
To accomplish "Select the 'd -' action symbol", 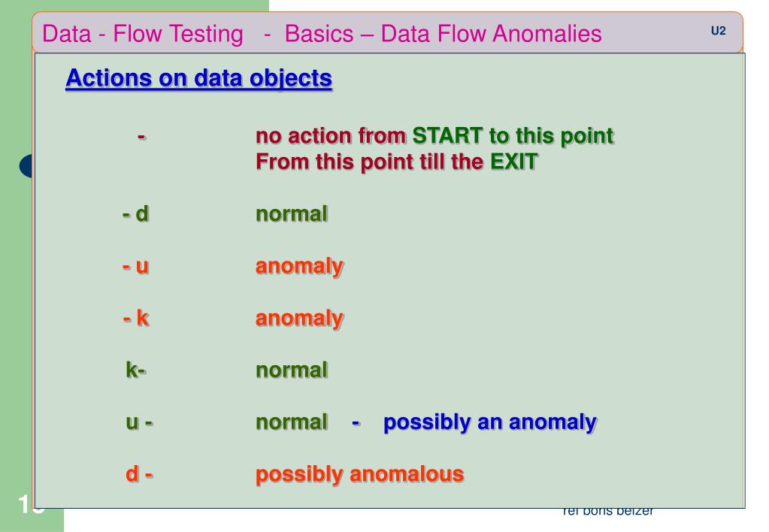I will click(x=139, y=474).
